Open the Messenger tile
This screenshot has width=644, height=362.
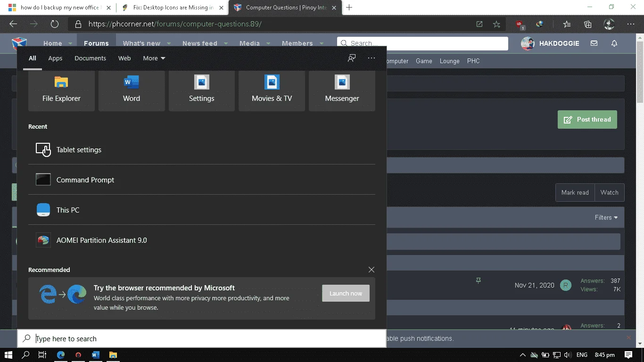[342, 91]
